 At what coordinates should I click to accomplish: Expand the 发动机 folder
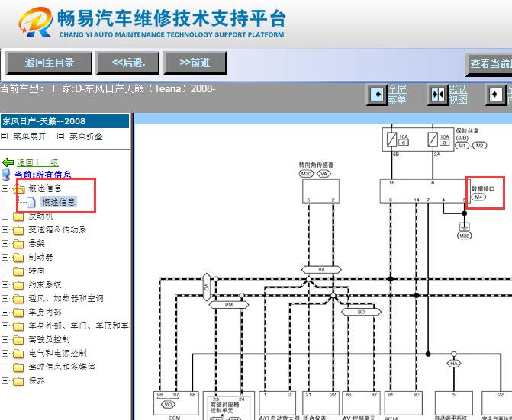coord(5,216)
